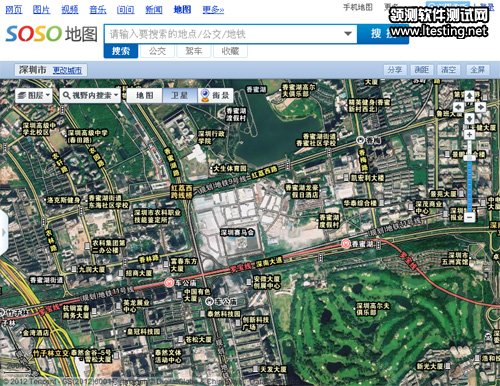Click the 香蜜湖 metro station icon
The image size is (500, 386).
click(347, 244)
